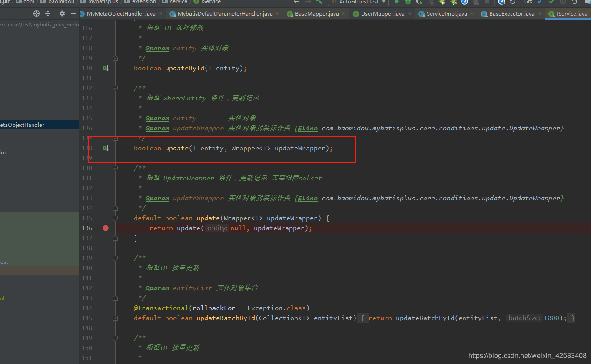This screenshot has height=364, width=591.
Task: Collapse the updateBatchById Javadoc block
Action: [115, 258]
